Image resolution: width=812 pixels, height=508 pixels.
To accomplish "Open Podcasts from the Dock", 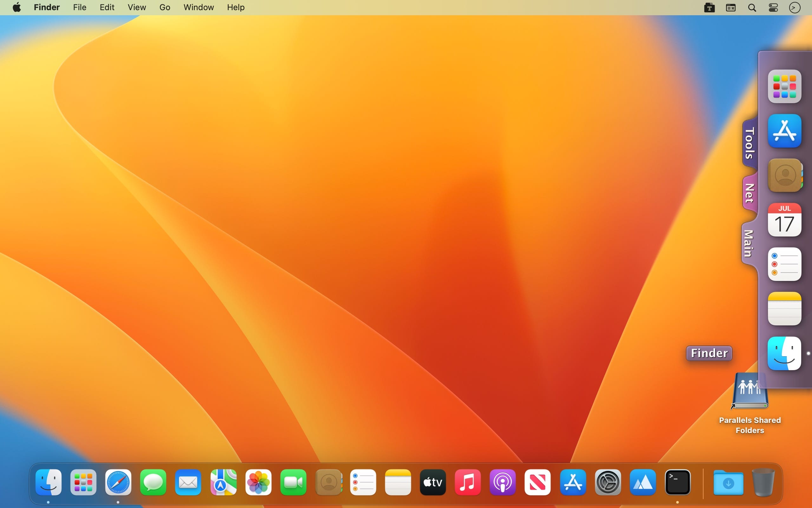I will pyautogui.click(x=503, y=482).
